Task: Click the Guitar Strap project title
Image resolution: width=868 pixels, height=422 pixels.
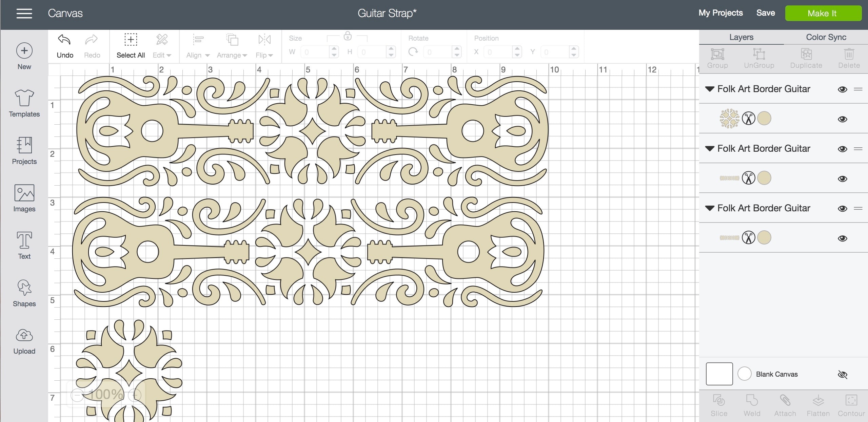Action: coord(387,13)
